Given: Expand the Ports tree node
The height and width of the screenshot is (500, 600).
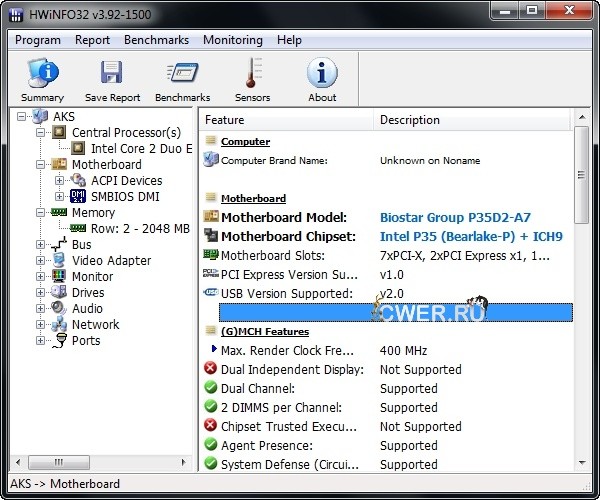Looking at the screenshot, I should click(x=41, y=341).
